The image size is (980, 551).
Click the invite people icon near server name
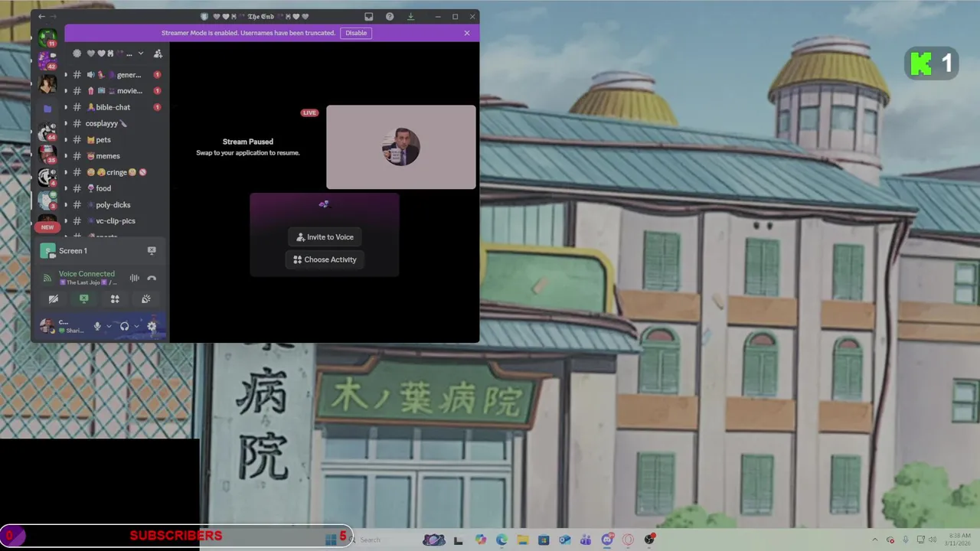158,54
